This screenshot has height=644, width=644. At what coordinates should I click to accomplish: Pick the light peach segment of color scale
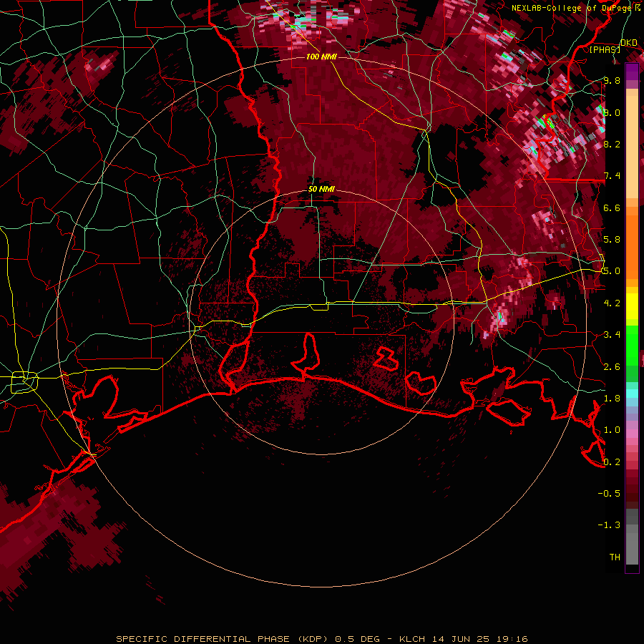[x=632, y=148]
